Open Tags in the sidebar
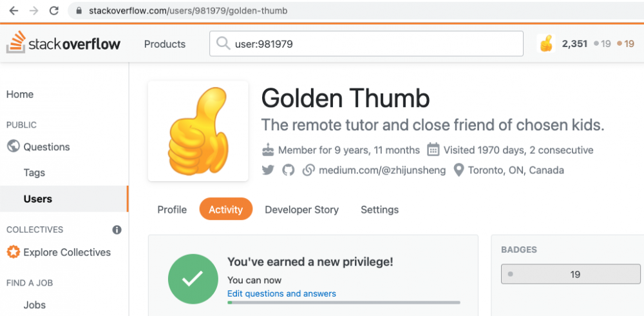Image resolution: width=644 pixels, height=316 pixels. 34,173
